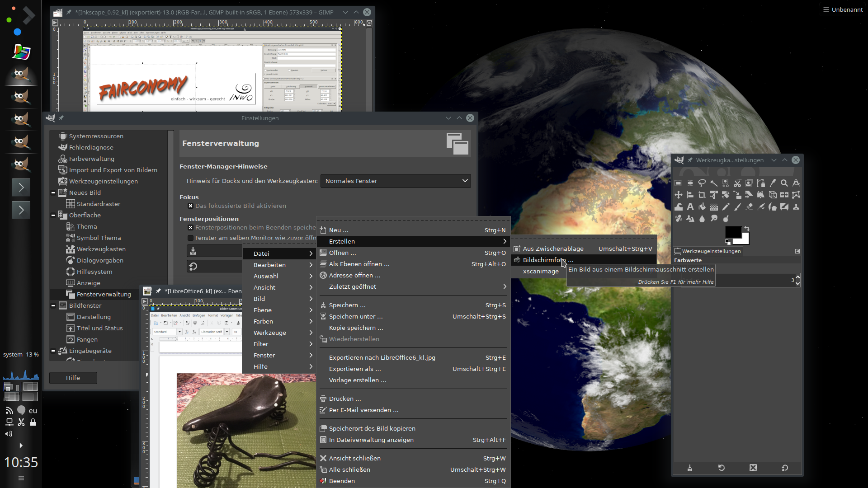Image resolution: width=868 pixels, height=488 pixels.
Task: Select the Blur droplet tool
Action: pyautogui.click(x=702, y=218)
